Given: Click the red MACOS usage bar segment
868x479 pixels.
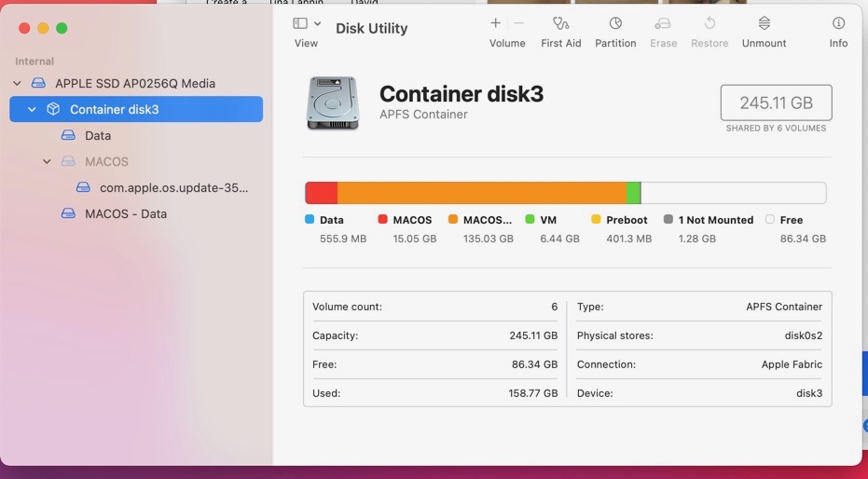Looking at the screenshot, I should [x=321, y=193].
